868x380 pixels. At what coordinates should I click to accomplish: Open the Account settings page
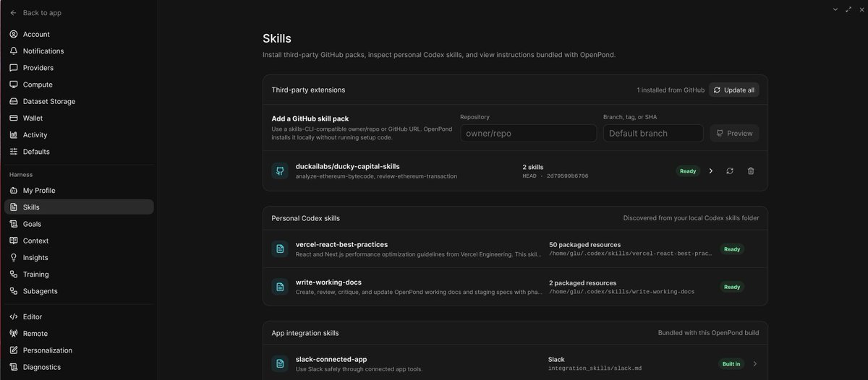pyautogui.click(x=79, y=34)
